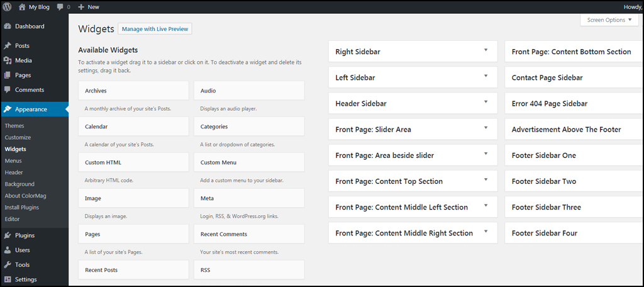644x287 pixels.
Task: Click 'A monthly archive of your site's Posts.' text
Action: pyautogui.click(x=128, y=109)
